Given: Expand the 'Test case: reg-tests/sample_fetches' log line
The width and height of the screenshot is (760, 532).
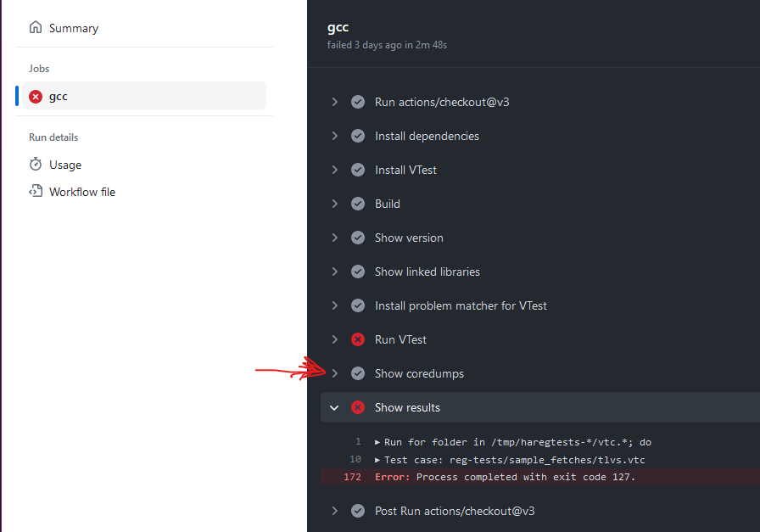Looking at the screenshot, I should 377,459.
